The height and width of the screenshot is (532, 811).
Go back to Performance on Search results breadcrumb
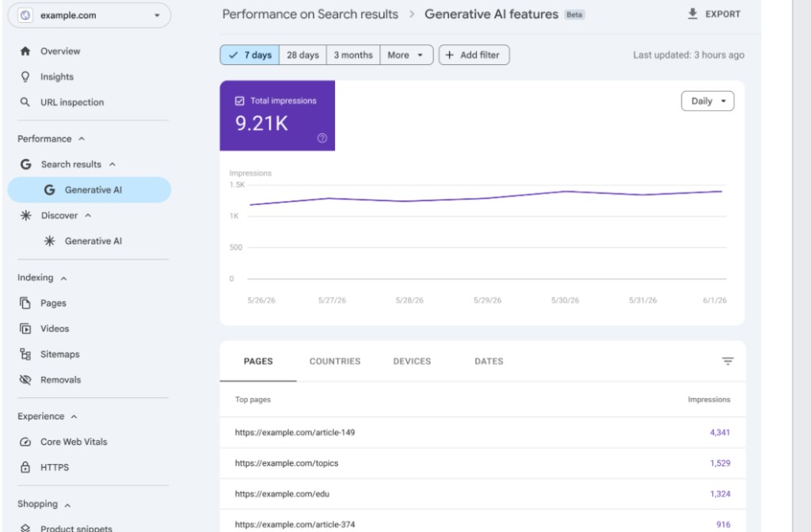(310, 14)
